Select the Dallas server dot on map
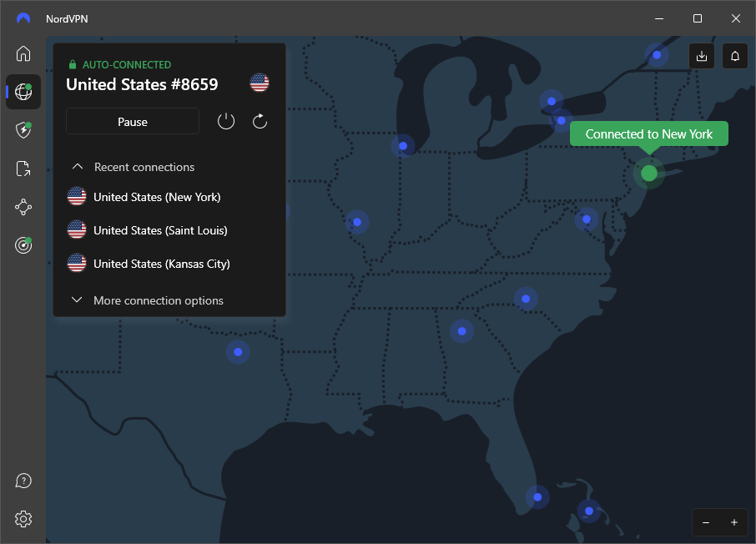 [238, 352]
